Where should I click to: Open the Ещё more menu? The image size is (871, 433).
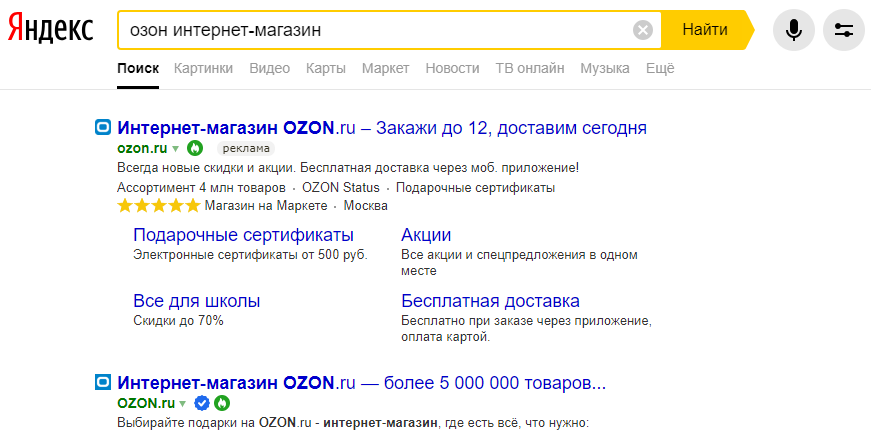[x=660, y=68]
